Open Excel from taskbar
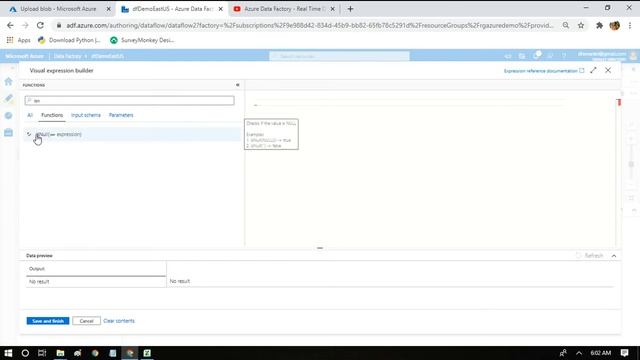 pos(147,353)
